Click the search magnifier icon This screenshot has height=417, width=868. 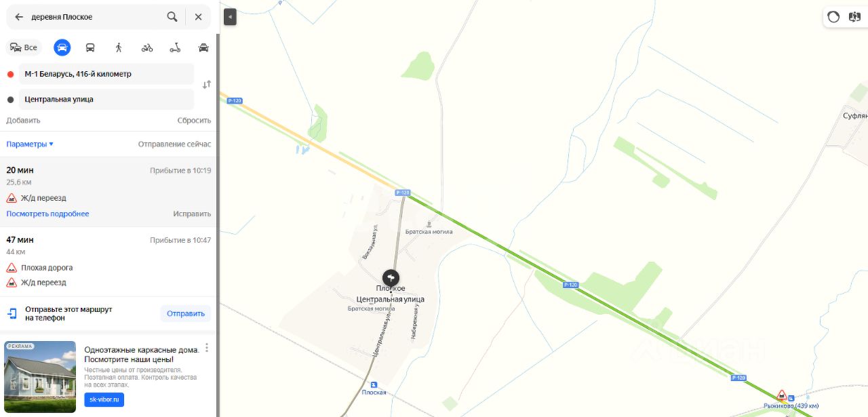[172, 17]
